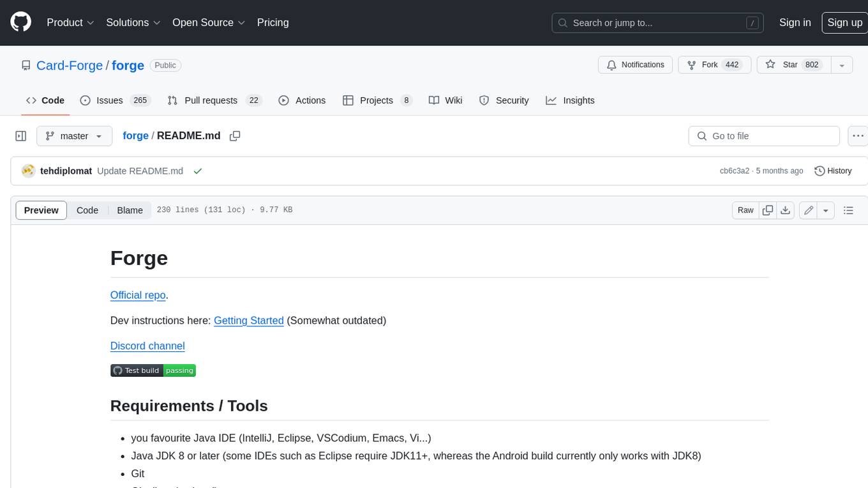Focus the Search or jump to field
This screenshot has width=868, height=488.
pos(658,22)
